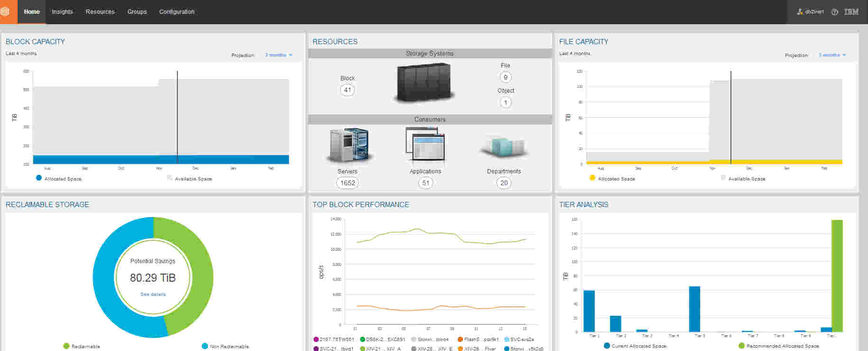Click the Block Capacity current-date marker line
Screen dimensions: 868x351
[x=177, y=117]
